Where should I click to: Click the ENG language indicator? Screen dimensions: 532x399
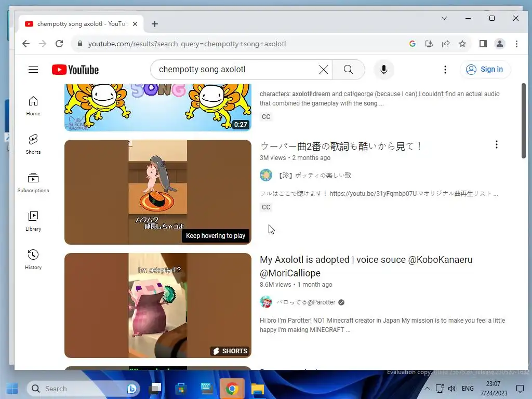pos(468,389)
